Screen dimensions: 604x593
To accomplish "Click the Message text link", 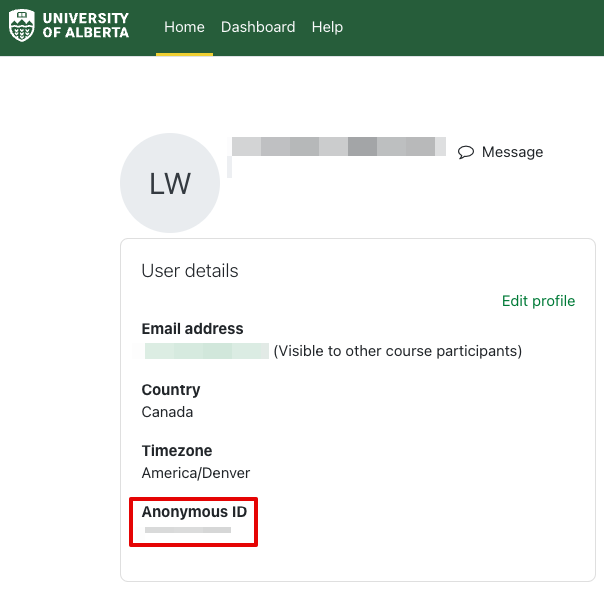I will (512, 152).
